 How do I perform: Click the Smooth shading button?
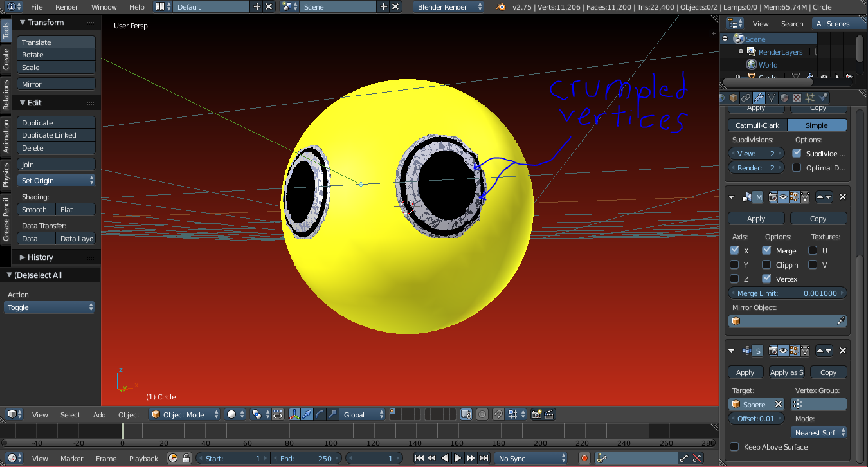point(36,210)
